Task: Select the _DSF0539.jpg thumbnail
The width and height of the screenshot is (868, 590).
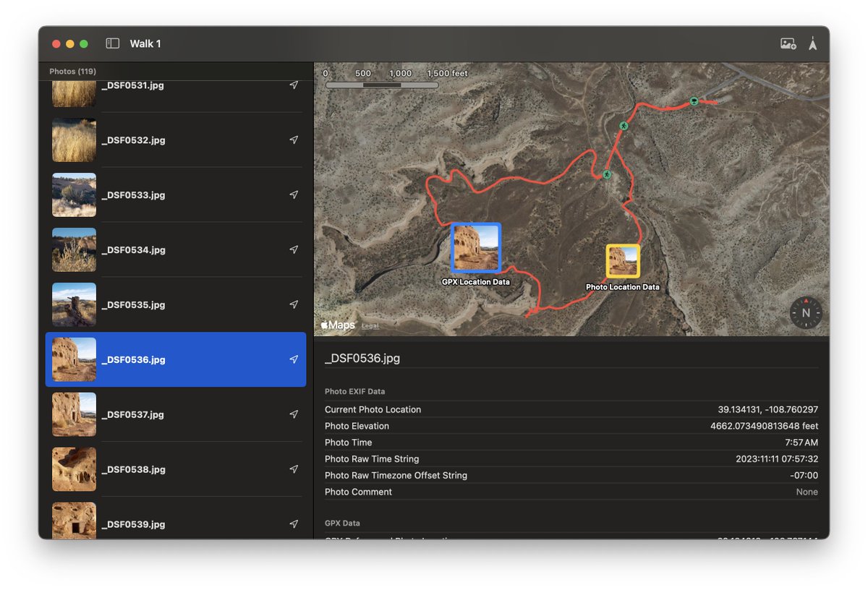Action: point(74,521)
